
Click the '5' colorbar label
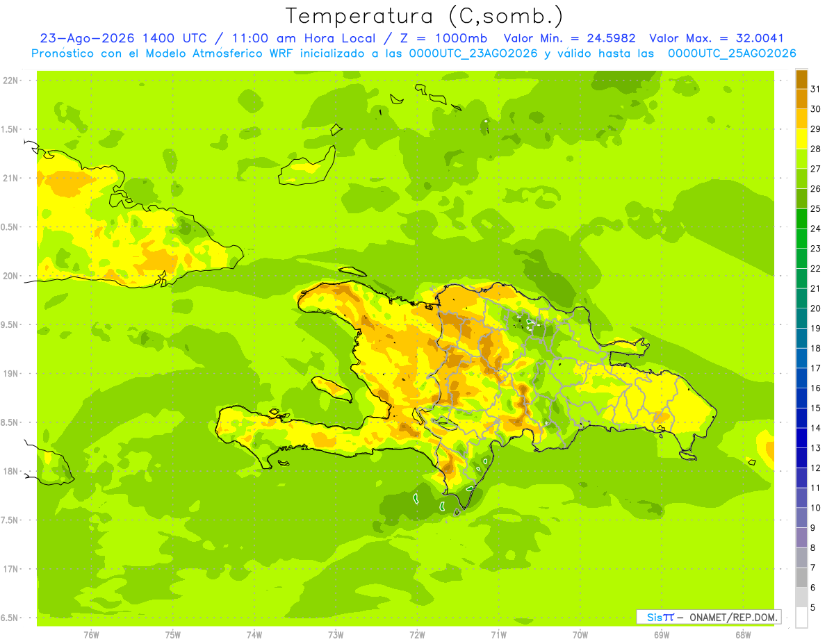[x=813, y=607]
